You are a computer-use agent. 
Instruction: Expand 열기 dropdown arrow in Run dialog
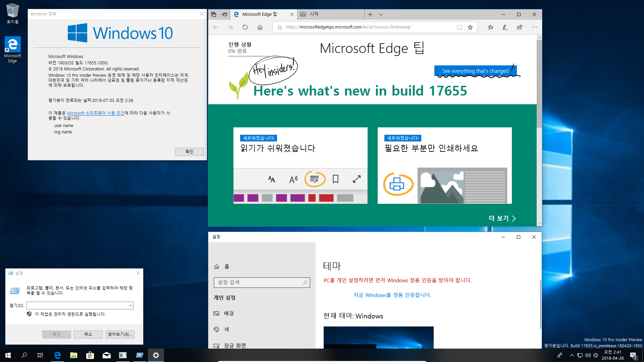click(x=130, y=305)
